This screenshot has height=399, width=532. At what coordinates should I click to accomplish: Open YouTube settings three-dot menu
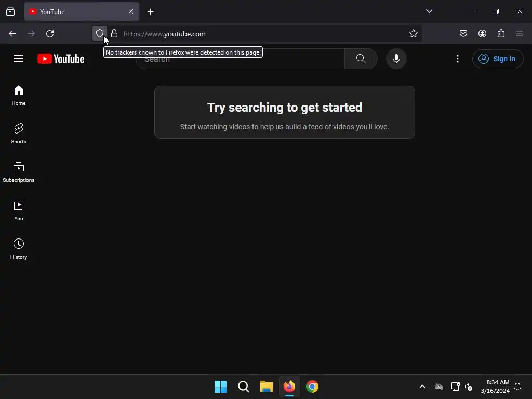[x=458, y=59]
